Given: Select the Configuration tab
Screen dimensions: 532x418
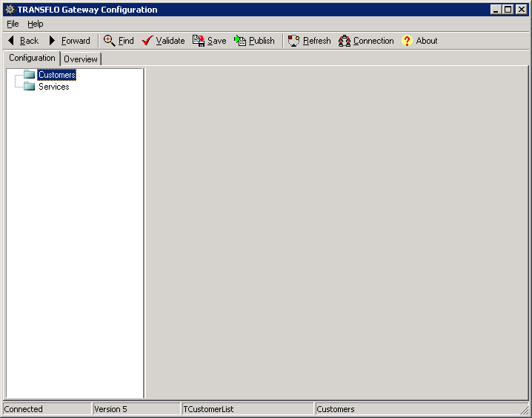Looking at the screenshot, I should coord(32,58).
